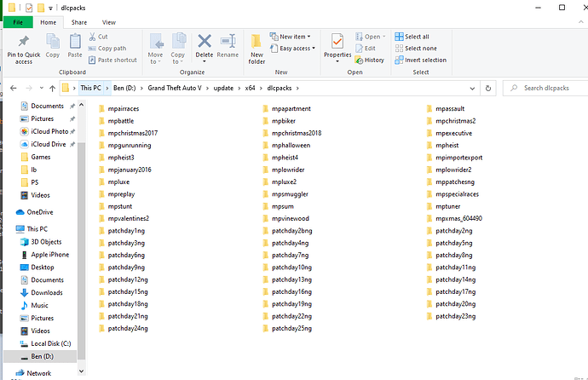Switch to the Share ribbon tab
This screenshot has height=380, width=588.
78,22
